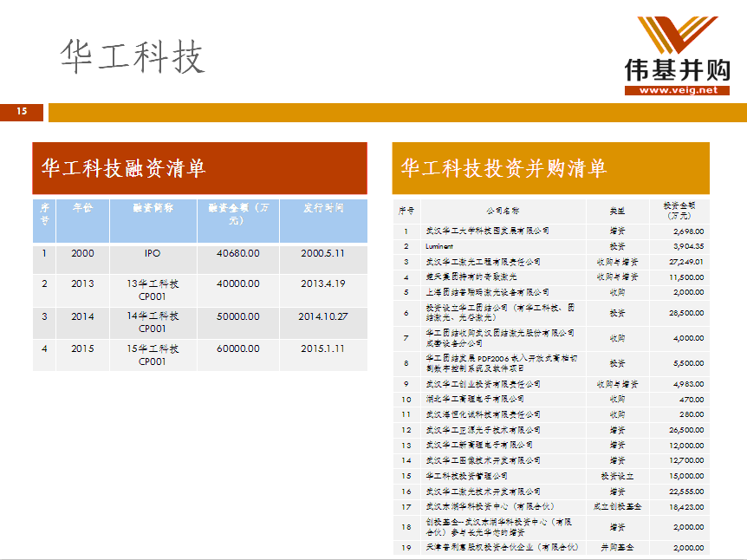Click the www.veig.net website link
747x560 pixels.
pyautogui.click(x=678, y=90)
